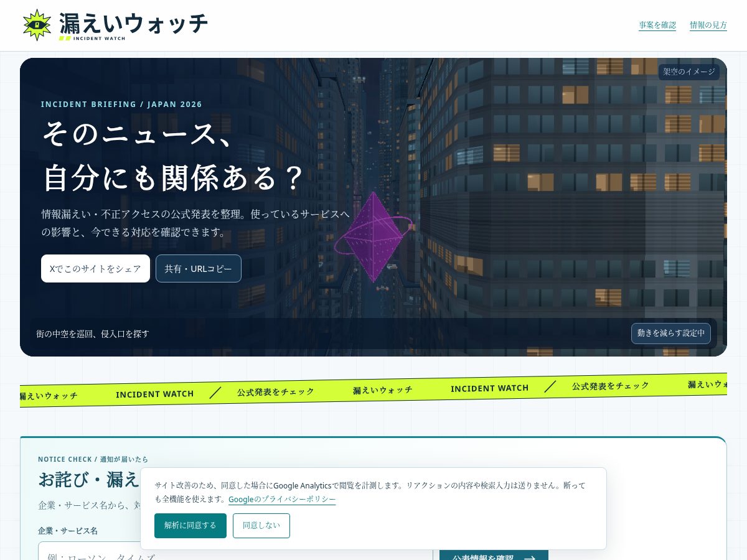Click the NOTICE CHECK / 通知が届いたら label
Viewport: 747px width, 560px height.
tap(93, 459)
